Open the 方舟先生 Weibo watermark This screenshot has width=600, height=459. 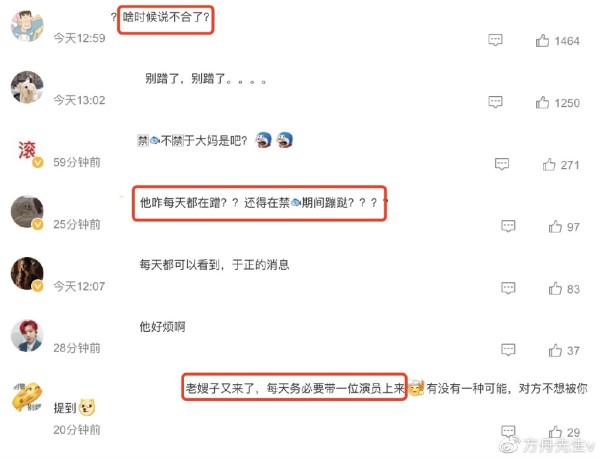tap(548, 445)
